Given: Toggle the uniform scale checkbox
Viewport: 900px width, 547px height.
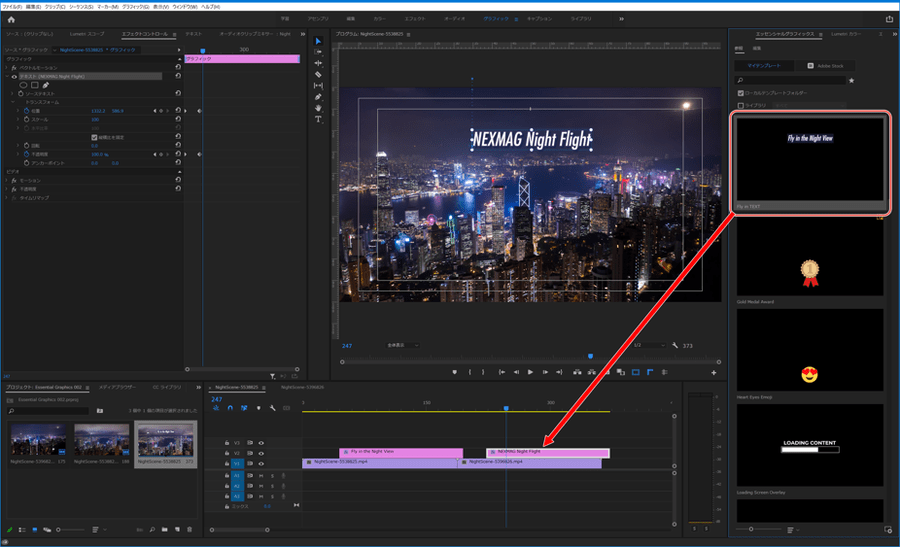Looking at the screenshot, I should click(94, 137).
